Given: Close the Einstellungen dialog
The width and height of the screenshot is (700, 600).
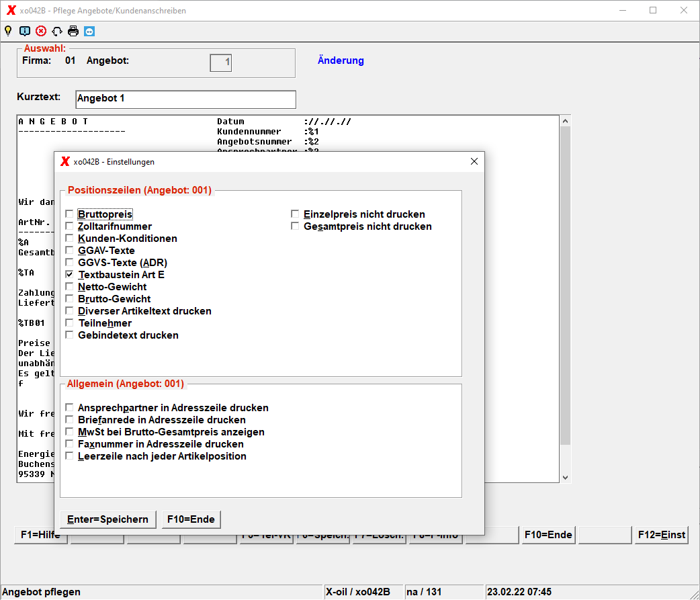Looking at the screenshot, I should tap(474, 162).
